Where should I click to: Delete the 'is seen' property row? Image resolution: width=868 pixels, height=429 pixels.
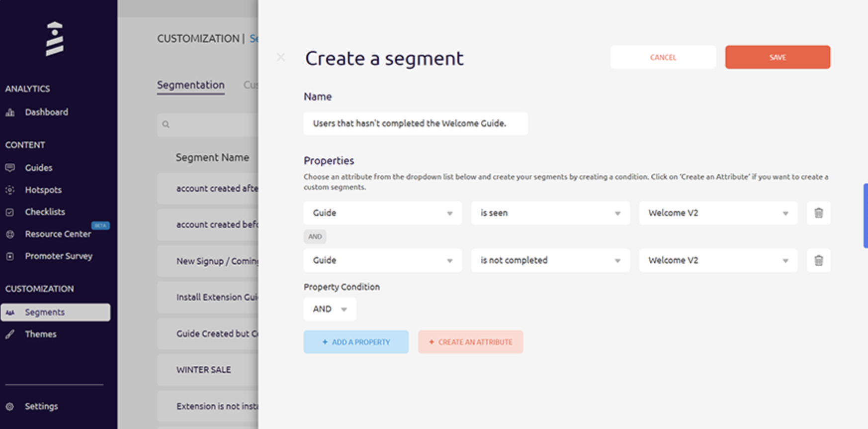point(818,213)
